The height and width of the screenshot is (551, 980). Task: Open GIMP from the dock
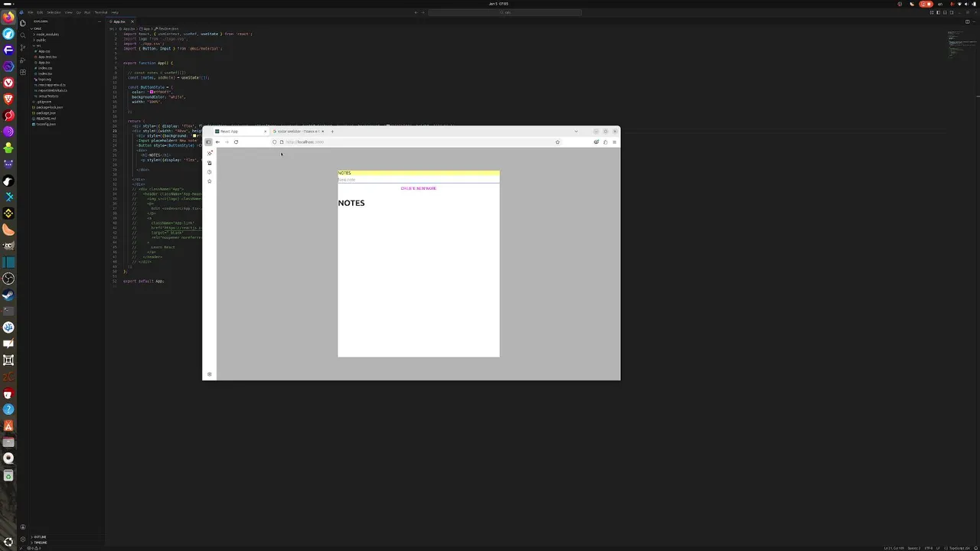(8, 245)
